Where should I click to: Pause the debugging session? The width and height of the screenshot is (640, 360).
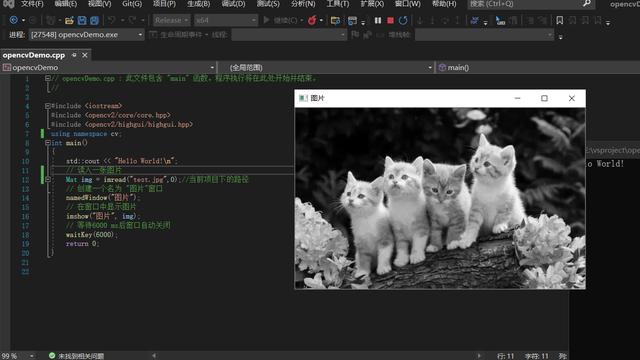coord(378,20)
